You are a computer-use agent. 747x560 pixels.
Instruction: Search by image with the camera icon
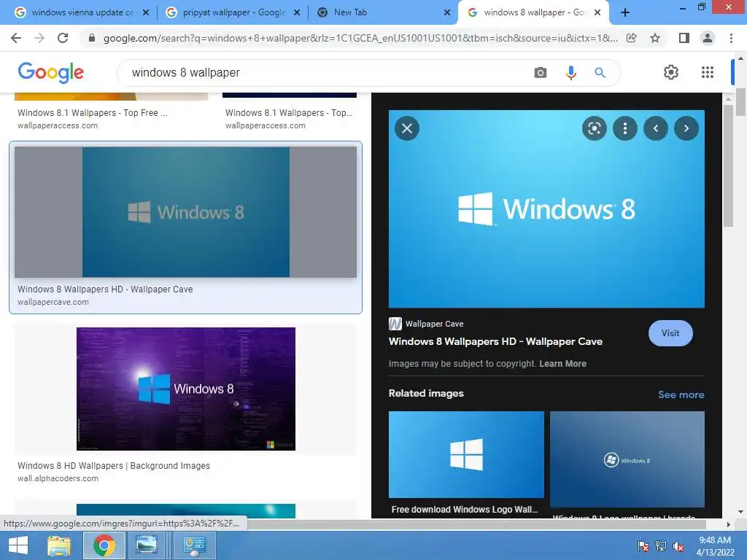pos(541,73)
